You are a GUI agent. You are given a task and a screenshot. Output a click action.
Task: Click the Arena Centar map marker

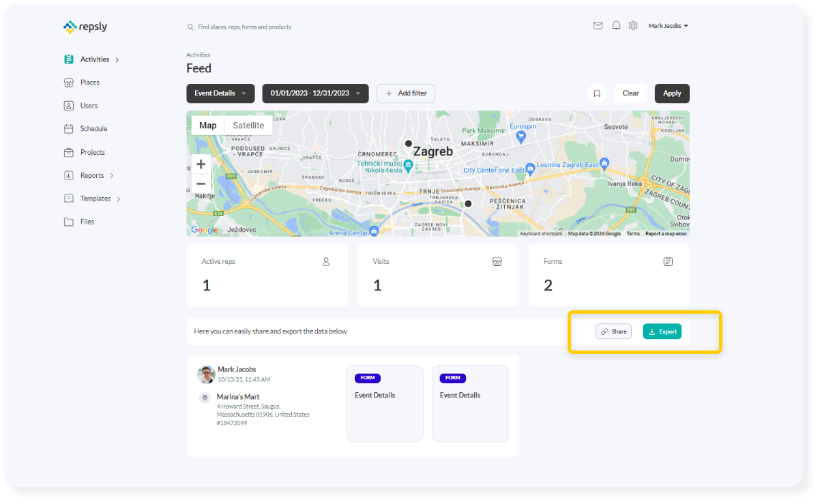click(x=374, y=232)
